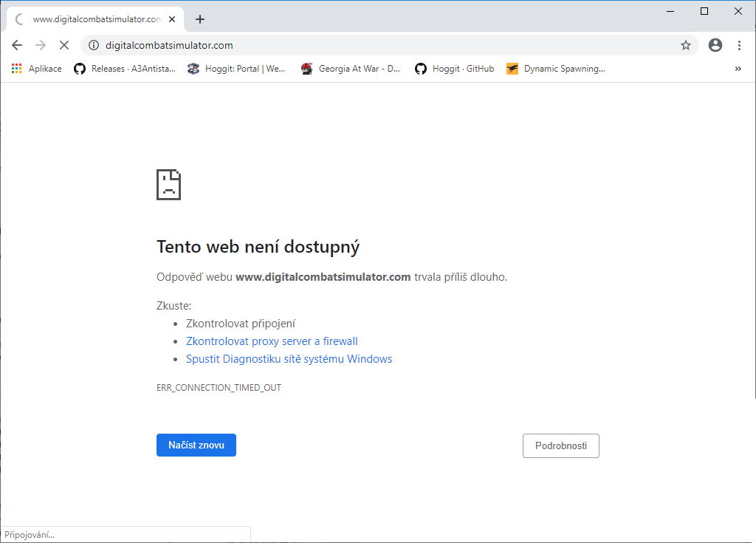Bookmark this page with the star icon
The height and width of the screenshot is (543, 756).
pos(686,45)
